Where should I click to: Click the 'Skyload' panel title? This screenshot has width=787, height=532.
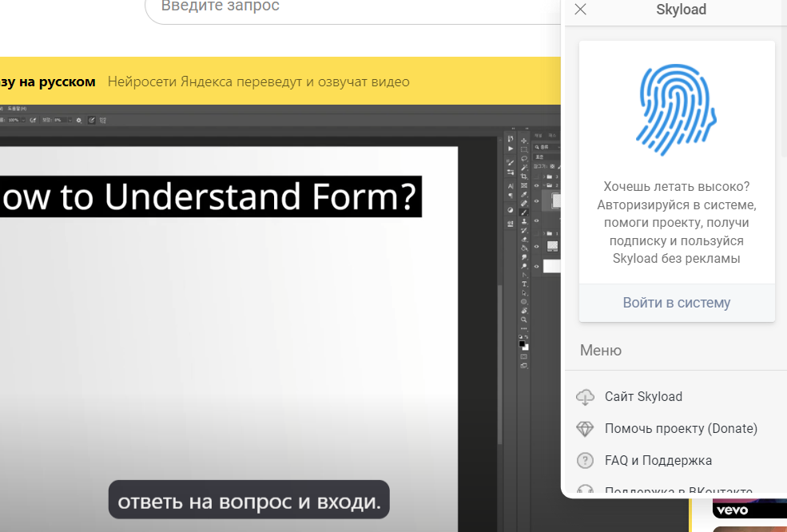click(681, 9)
